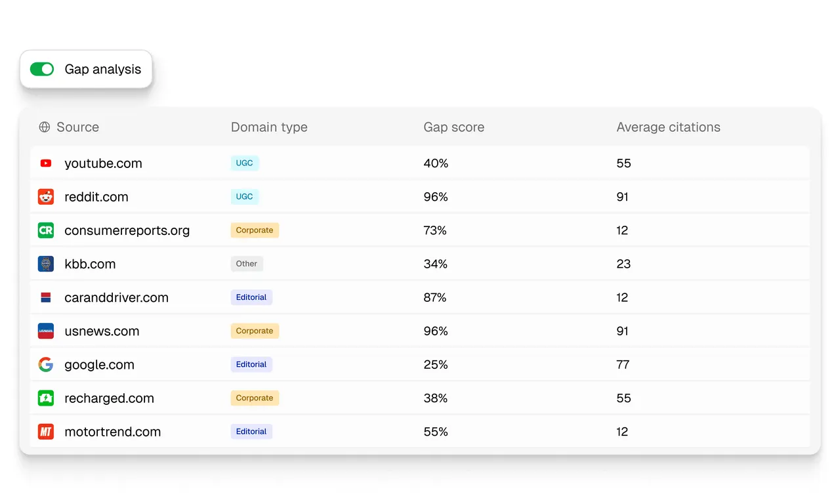Click the YouTube favicon icon
Viewport: 840px width, 504px height.
(x=46, y=163)
